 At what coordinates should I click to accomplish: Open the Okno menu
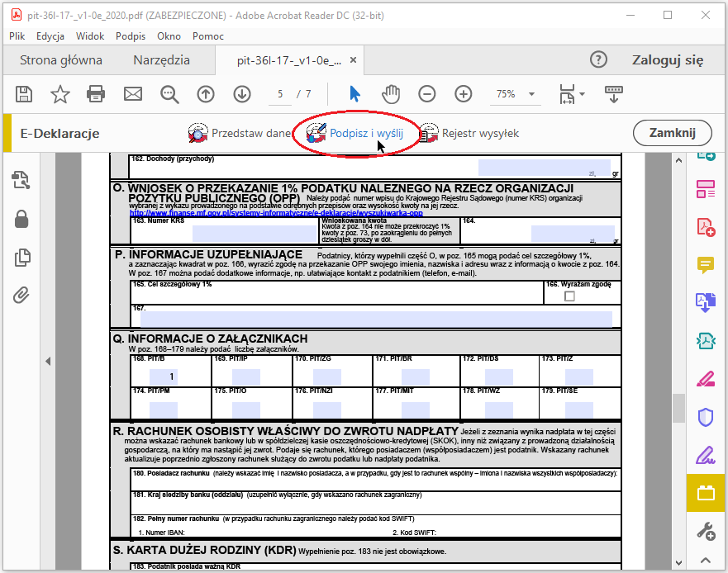coord(169,36)
